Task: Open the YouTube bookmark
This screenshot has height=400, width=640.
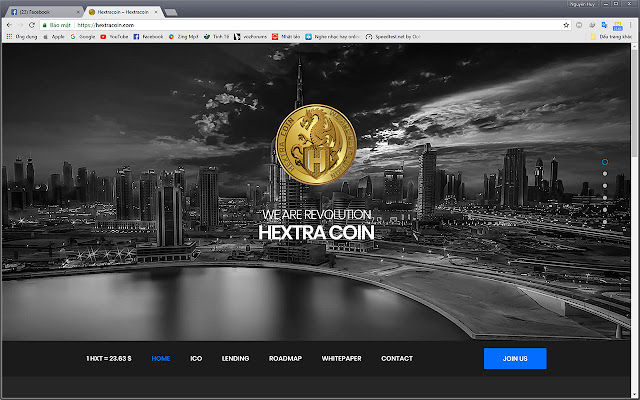Action: (x=114, y=37)
